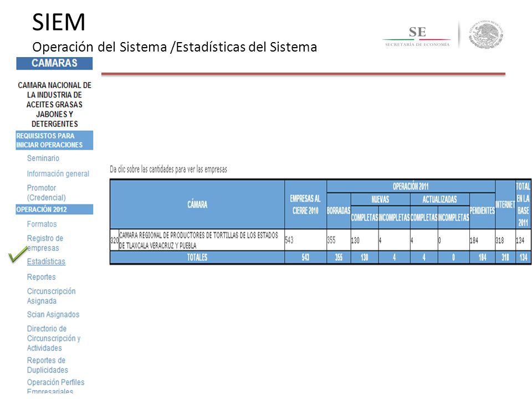Open the Promotor (Credencial) link
Screen dimensions: 532x399
tap(47, 193)
